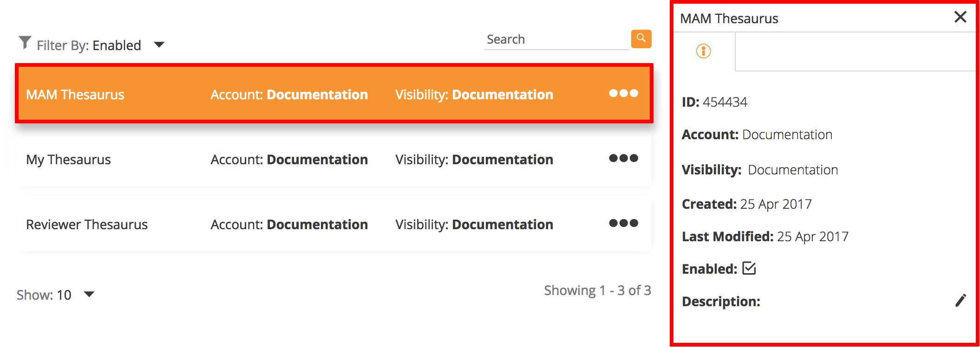Click the Show: 10 page size text
980x347 pixels.
pos(44,295)
